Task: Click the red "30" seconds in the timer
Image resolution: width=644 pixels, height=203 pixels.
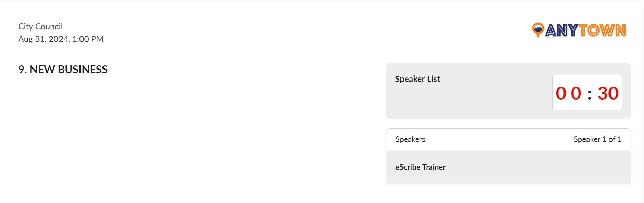Action: (x=608, y=93)
